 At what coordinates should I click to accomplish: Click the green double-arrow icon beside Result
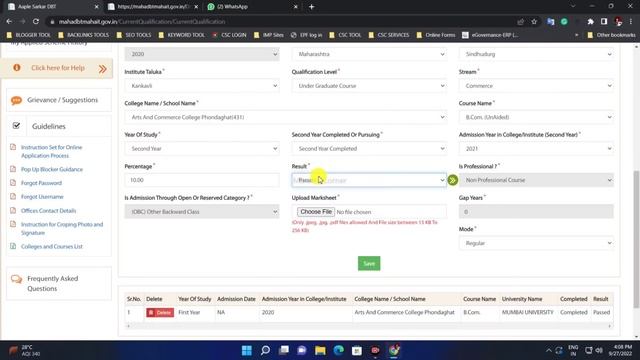(x=453, y=180)
